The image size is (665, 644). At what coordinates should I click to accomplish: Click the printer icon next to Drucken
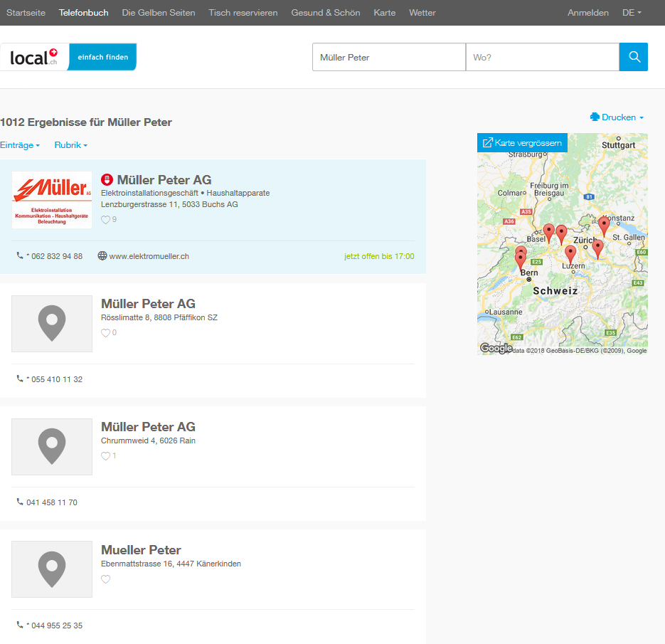click(x=595, y=117)
